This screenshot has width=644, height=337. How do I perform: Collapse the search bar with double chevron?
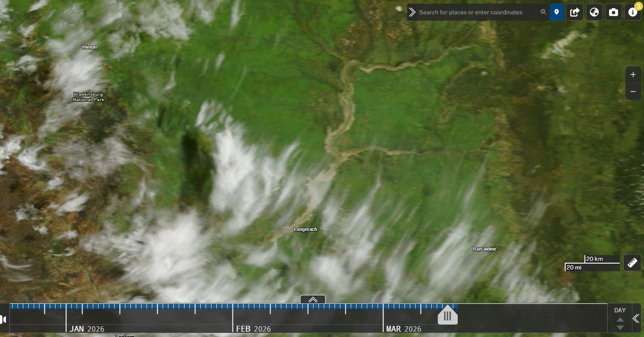412,12
